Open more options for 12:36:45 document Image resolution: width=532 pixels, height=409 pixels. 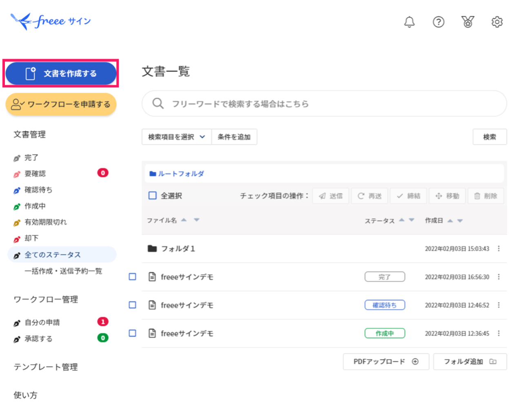pyautogui.click(x=499, y=333)
